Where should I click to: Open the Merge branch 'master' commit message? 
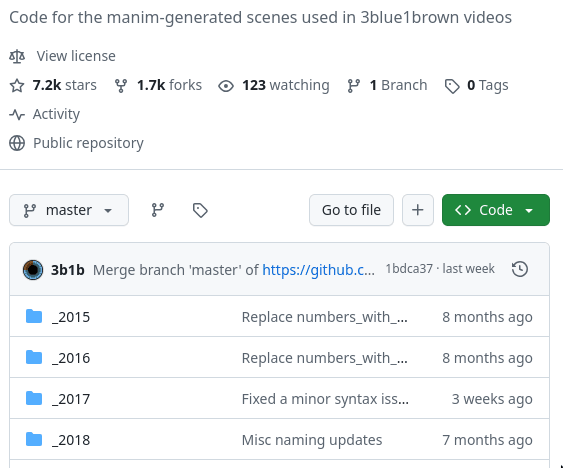tap(175, 270)
